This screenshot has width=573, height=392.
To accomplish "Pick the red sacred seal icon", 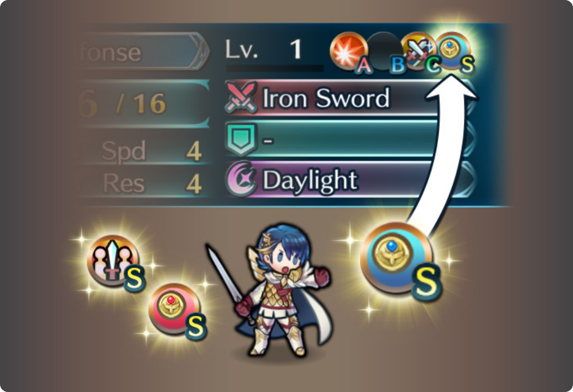I will (174, 309).
